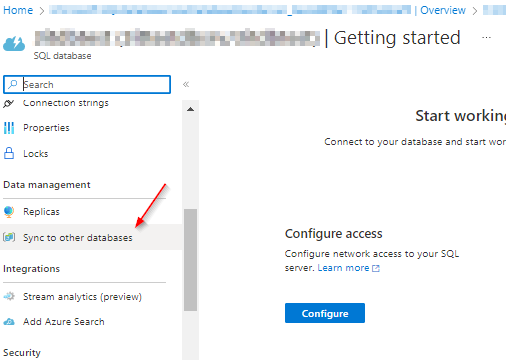Image resolution: width=506 pixels, height=360 pixels.
Task: Collapse the sidebar with double chevron
Action: 186,84
